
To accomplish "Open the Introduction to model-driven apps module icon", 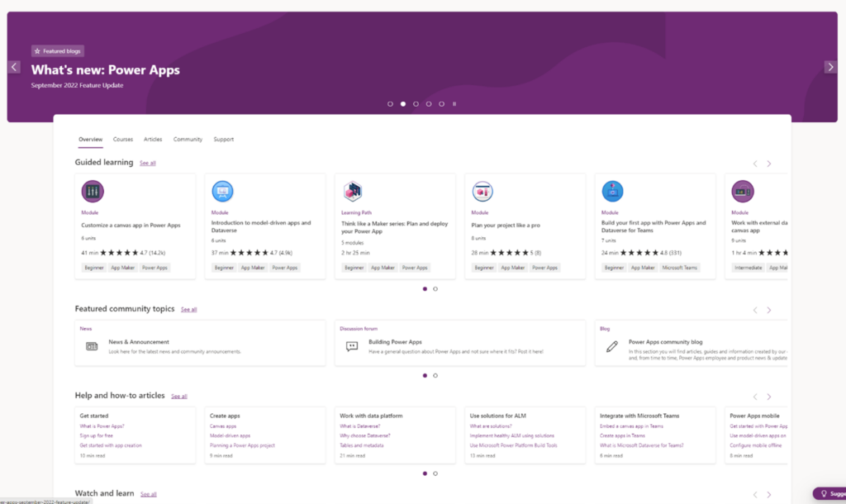I will tap(222, 191).
